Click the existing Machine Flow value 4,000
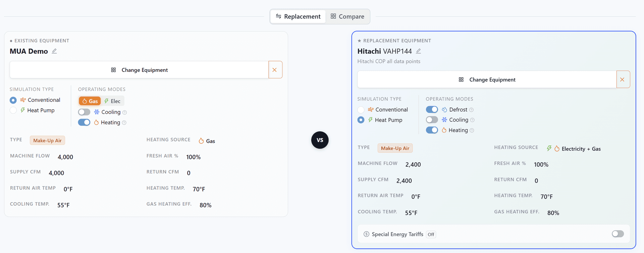The image size is (644, 253). [65, 157]
